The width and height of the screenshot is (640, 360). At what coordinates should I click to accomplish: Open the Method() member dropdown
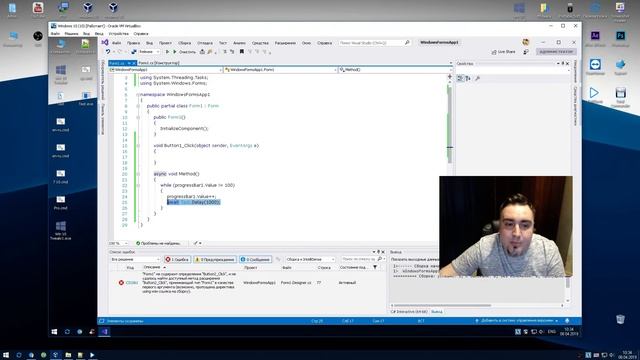[x=395, y=70]
